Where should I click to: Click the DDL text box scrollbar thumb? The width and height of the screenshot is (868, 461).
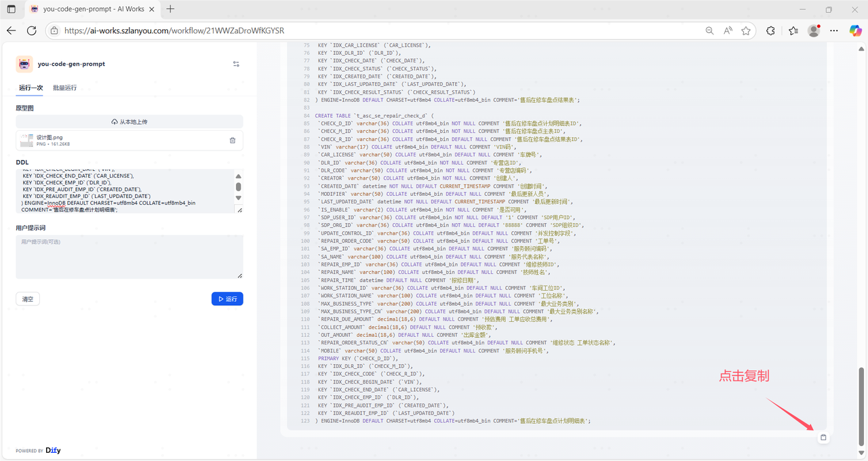(238, 186)
